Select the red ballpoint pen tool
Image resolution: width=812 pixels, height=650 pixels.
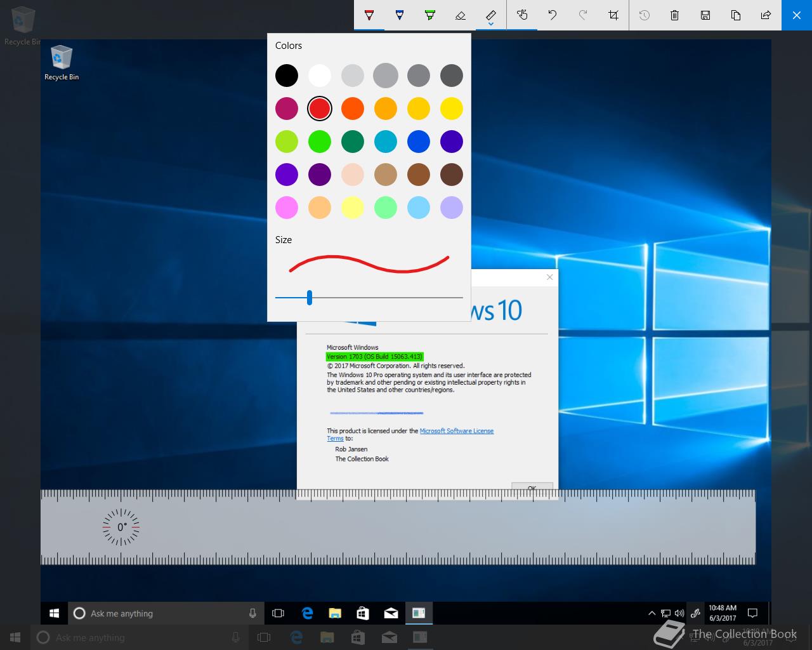pos(369,15)
